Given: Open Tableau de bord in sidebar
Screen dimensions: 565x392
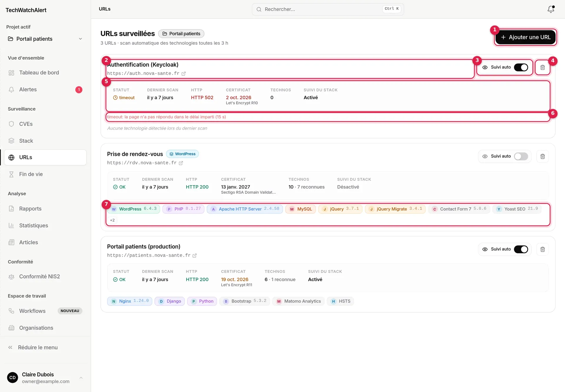Looking at the screenshot, I should (x=45, y=73).
